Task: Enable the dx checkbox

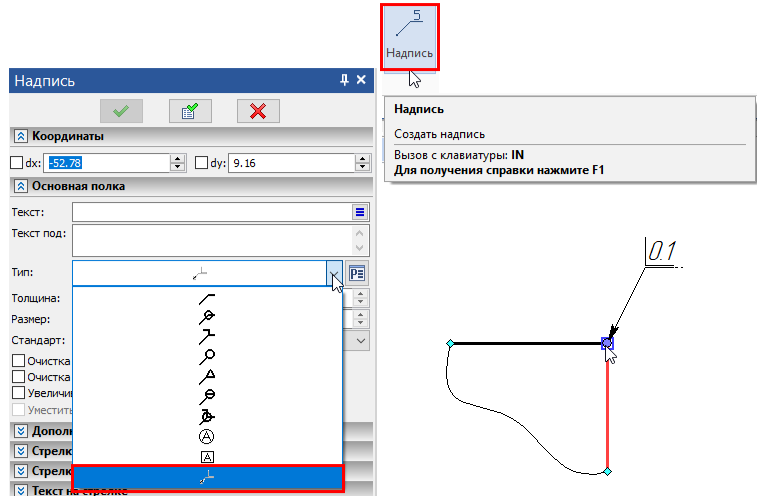Action: click(x=16, y=162)
